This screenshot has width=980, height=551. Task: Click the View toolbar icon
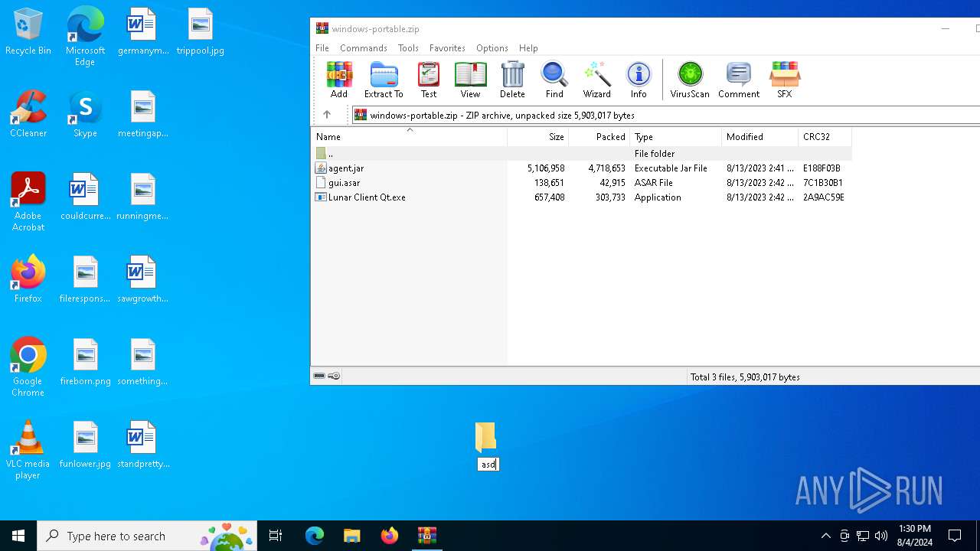(470, 80)
